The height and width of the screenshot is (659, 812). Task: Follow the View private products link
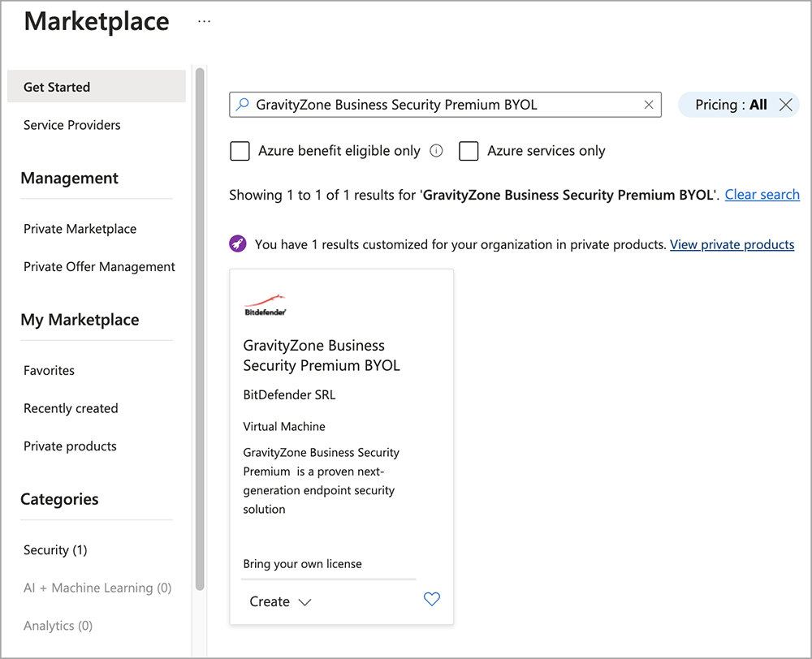click(732, 244)
